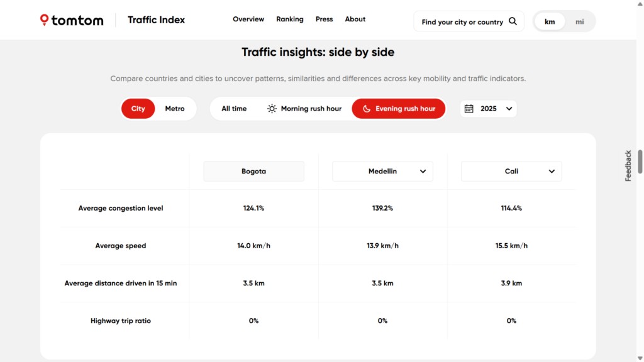The image size is (644, 362).
Task: Open the Feedback side tab
Action: coord(628,166)
